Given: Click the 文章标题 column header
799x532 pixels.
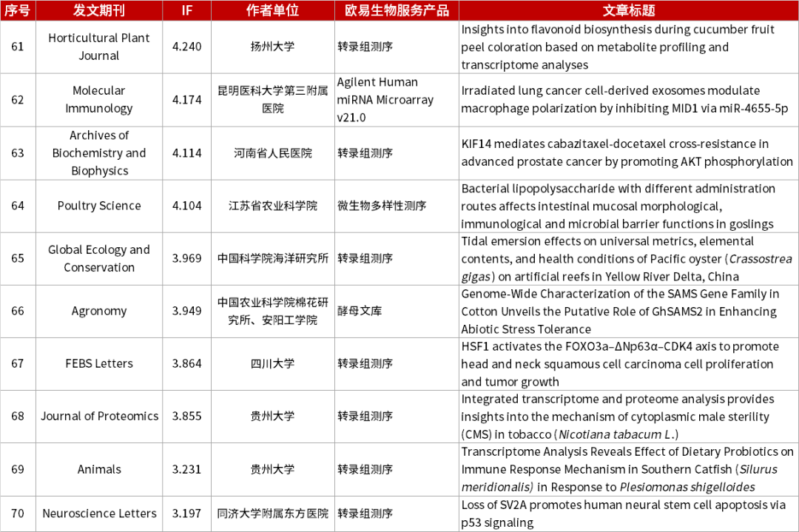Looking at the screenshot, I should 628,10.
